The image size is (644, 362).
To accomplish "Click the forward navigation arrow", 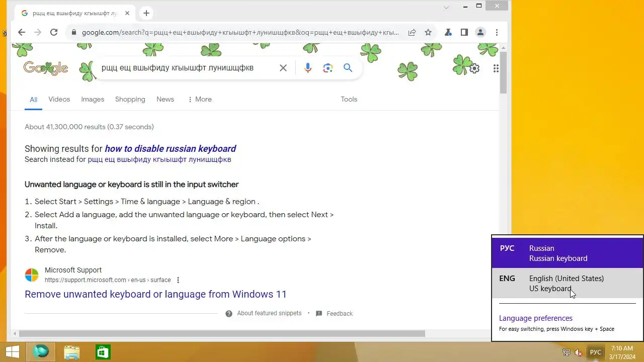I will tap(37, 32).
